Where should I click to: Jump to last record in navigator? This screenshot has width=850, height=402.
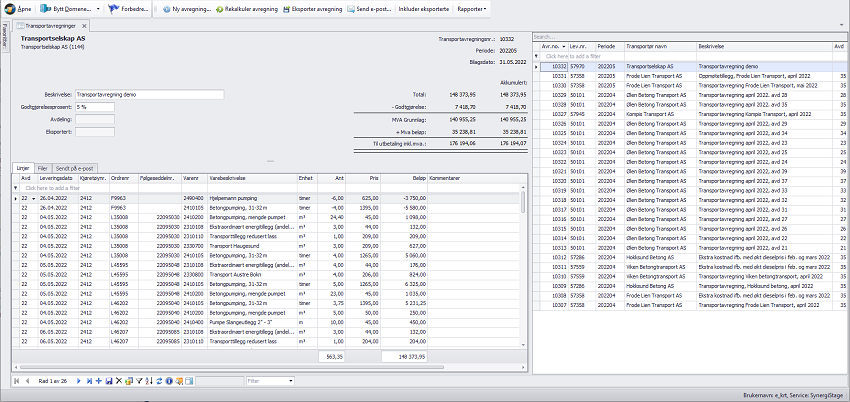tap(87, 381)
